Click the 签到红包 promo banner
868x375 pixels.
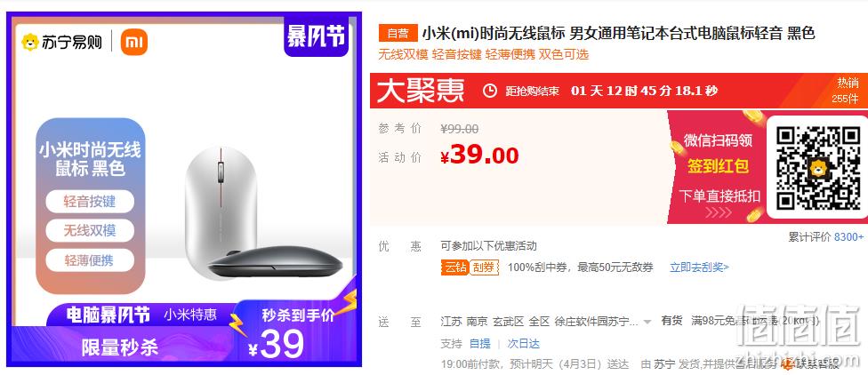(x=718, y=166)
